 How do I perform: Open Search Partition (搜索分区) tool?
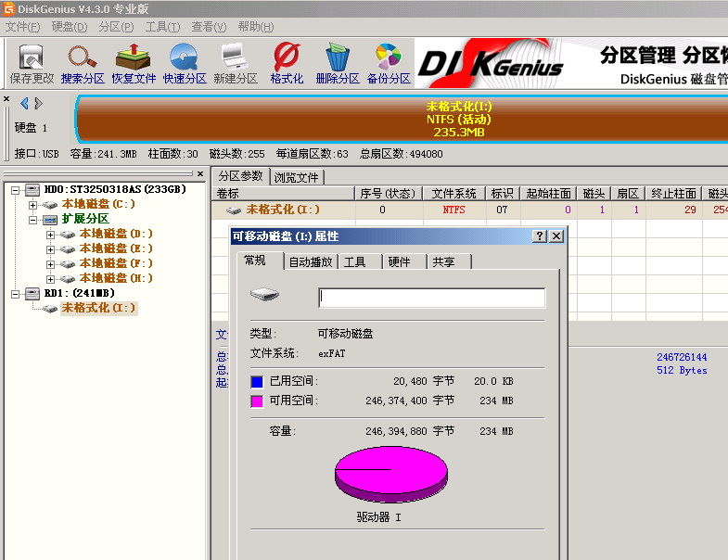tap(83, 64)
